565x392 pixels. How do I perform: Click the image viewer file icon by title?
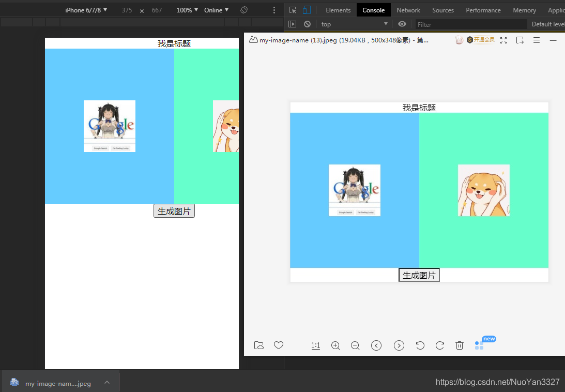tap(253, 40)
